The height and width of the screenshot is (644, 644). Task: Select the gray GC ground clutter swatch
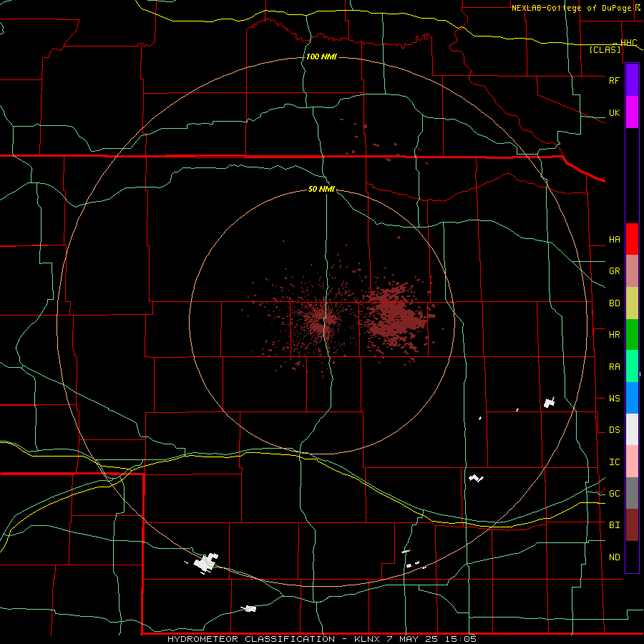[632, 493]
